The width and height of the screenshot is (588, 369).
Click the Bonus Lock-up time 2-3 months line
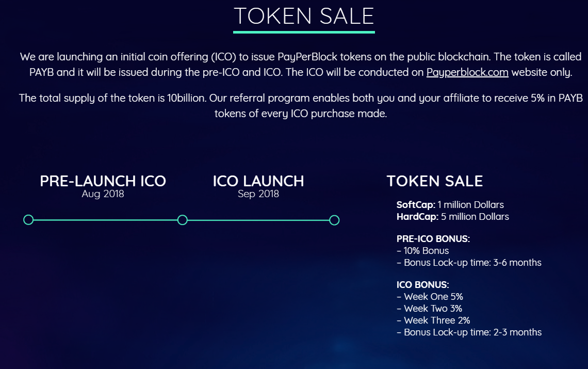pyautogui.click(x=469, y=332)
